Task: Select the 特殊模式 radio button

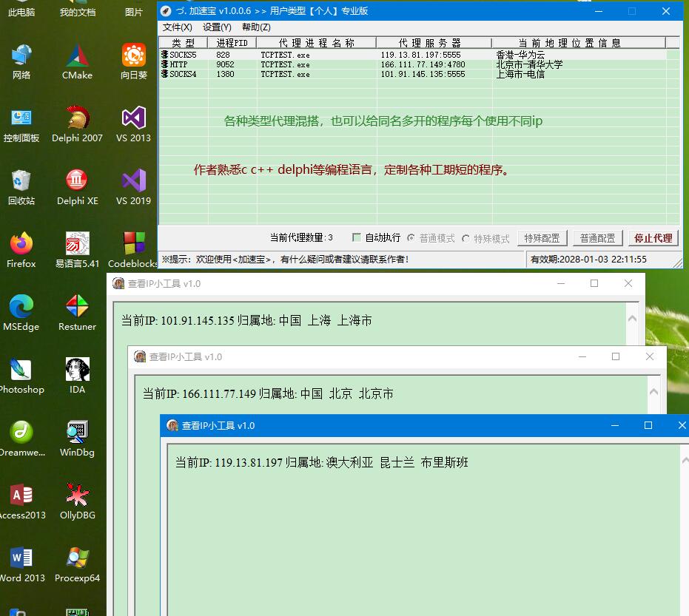Action: pos(466,238)
